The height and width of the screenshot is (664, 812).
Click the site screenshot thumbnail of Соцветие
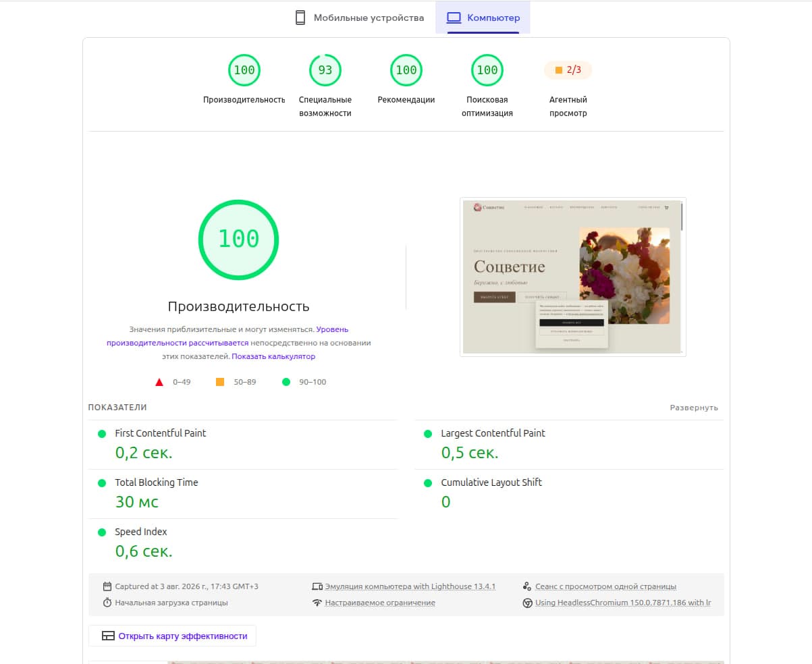(573, 277)
